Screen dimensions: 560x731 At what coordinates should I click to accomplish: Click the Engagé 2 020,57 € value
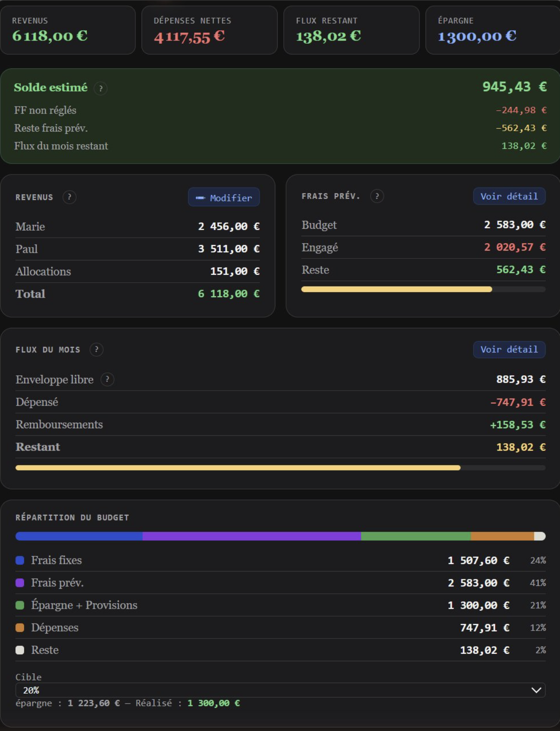pyautogui.click(x=514, y=247)
